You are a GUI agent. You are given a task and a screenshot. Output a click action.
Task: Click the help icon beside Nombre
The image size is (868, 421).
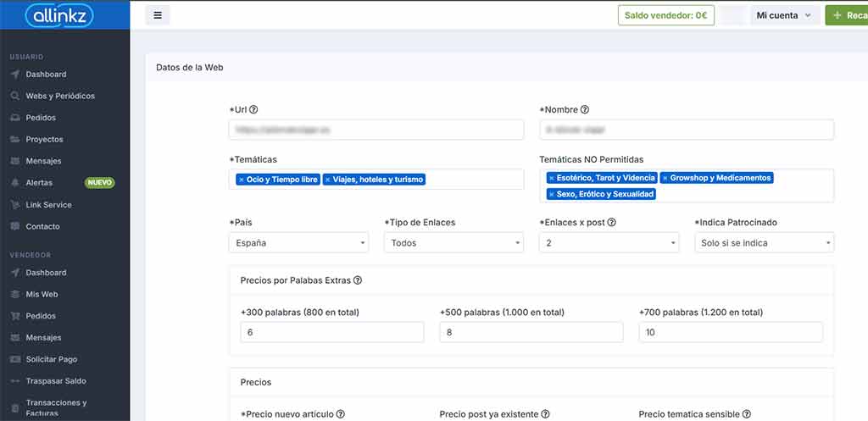pos(585,110)
